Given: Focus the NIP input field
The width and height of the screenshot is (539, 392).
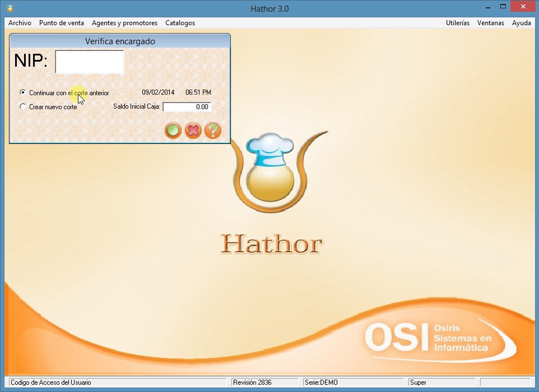Looking at the screenshot, I should (90, 62).
